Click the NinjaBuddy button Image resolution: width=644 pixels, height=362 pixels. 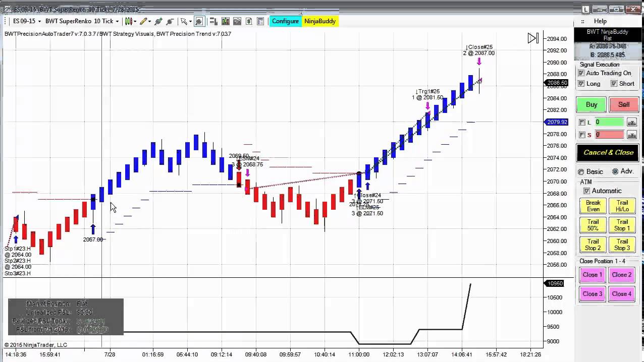click(x=320, y=21)
